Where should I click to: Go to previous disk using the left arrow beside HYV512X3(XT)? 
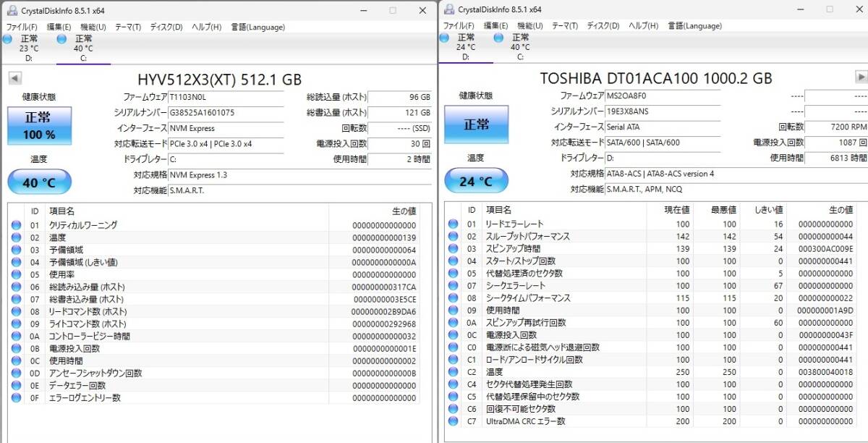click(x=14, y=77)
